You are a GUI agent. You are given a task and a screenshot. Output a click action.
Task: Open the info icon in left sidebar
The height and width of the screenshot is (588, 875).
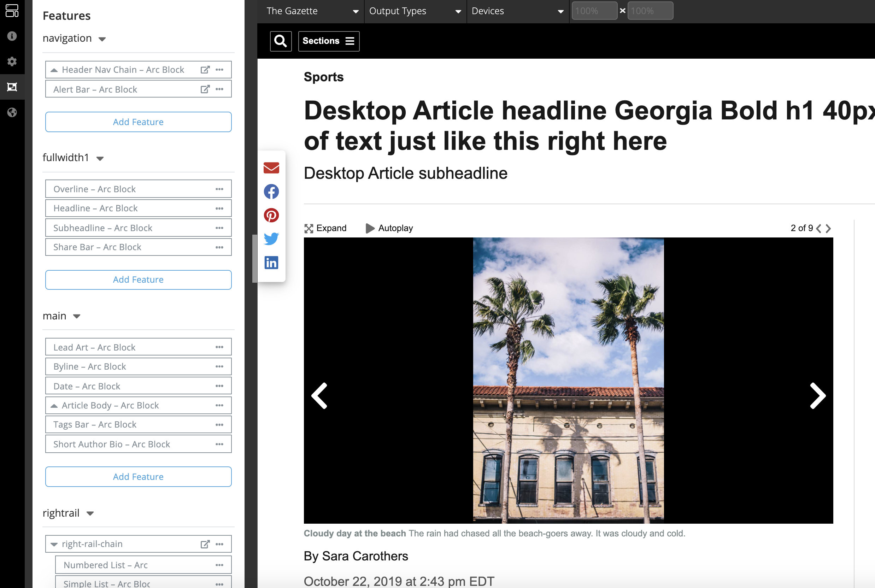[12, 36]
